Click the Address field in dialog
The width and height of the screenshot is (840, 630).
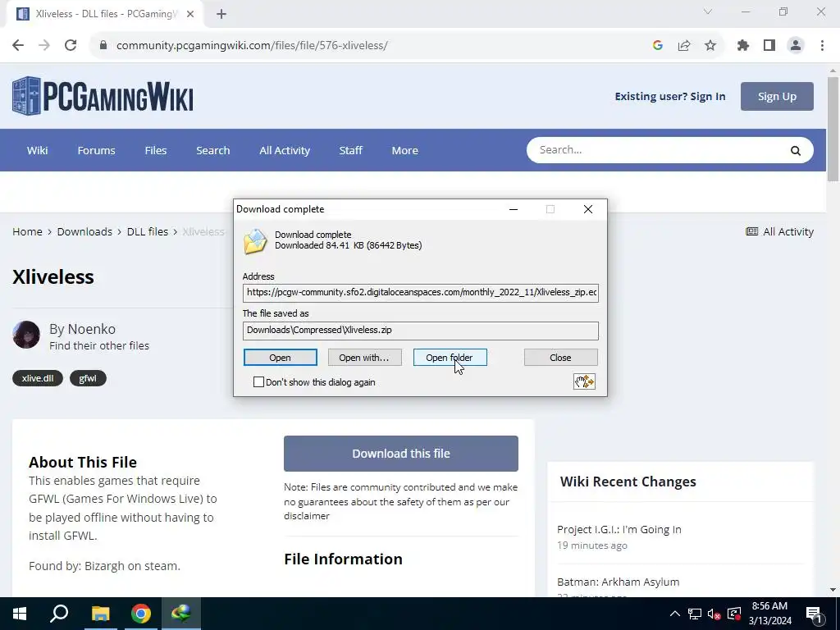pyautogui.click(x=421, y=293)
